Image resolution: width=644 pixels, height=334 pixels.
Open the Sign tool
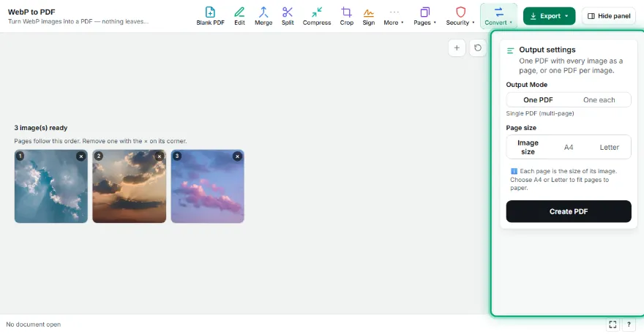coord(368,16)
